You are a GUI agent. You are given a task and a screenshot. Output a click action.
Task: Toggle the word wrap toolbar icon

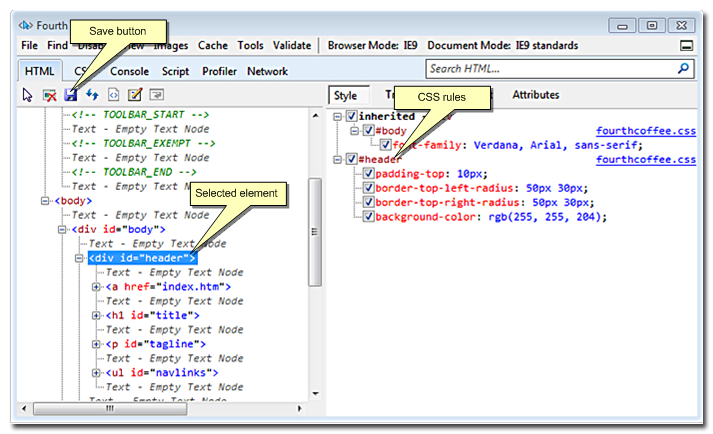pos(156,95)
